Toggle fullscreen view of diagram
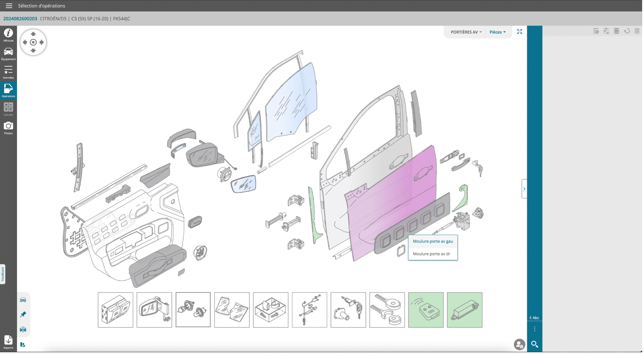This screenshot has width=644, height=354. tap(520, 32)
